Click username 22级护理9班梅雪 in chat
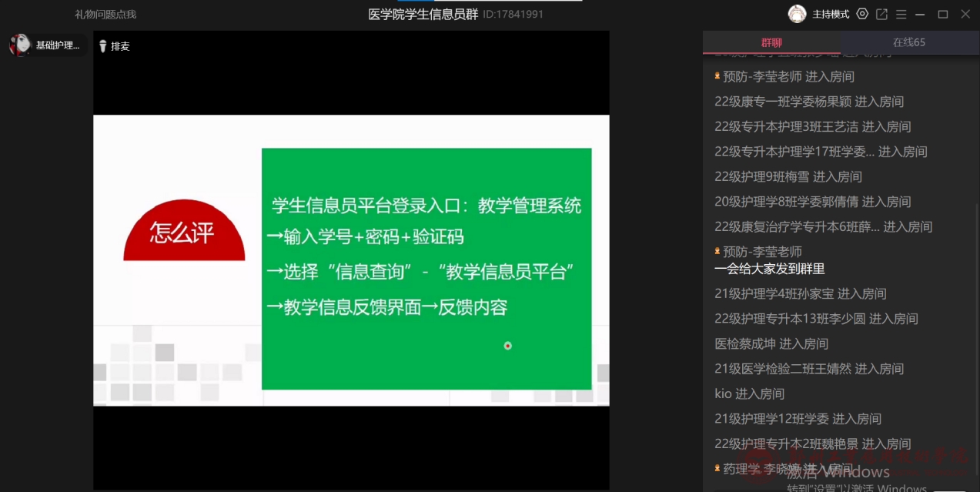 (761, 176)
